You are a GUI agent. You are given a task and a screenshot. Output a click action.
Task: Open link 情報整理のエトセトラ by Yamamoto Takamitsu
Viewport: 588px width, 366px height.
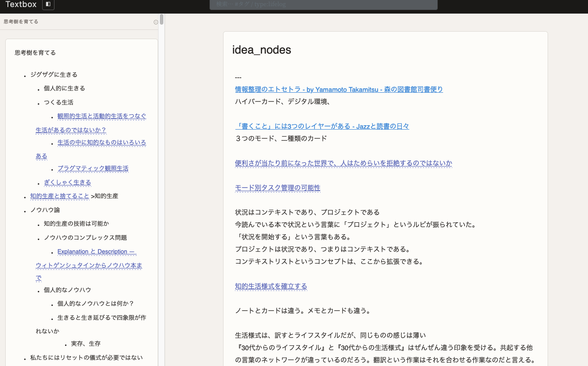pos(339,89)
